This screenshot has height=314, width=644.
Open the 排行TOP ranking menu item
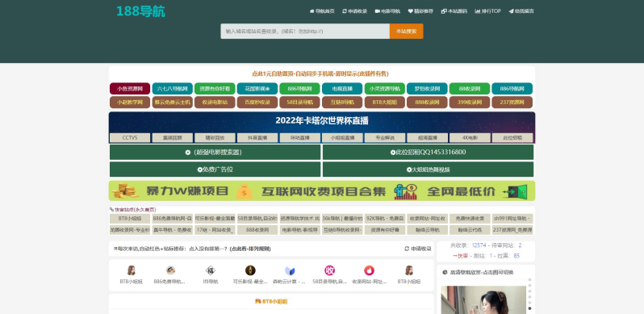click(x=488, y=11)
